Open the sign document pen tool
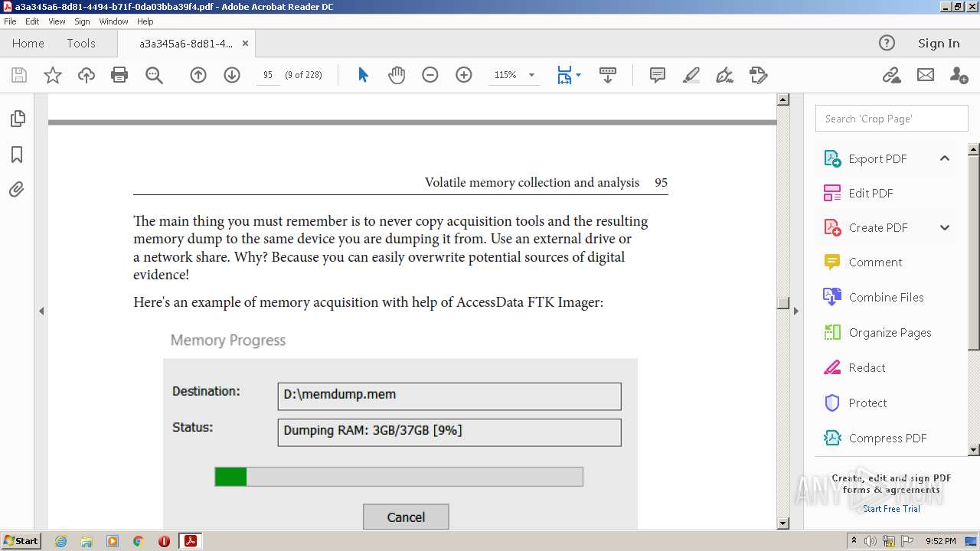 724,75
